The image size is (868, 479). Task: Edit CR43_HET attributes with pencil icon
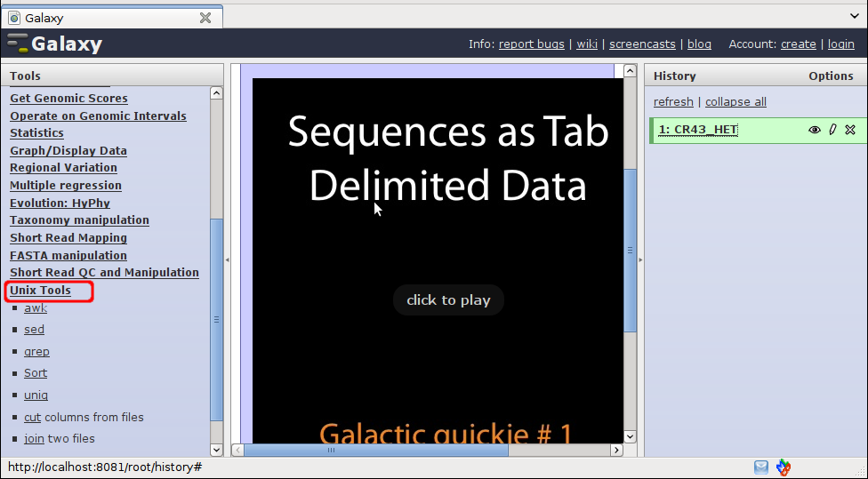pyautogui.click(x=832, y=130)
